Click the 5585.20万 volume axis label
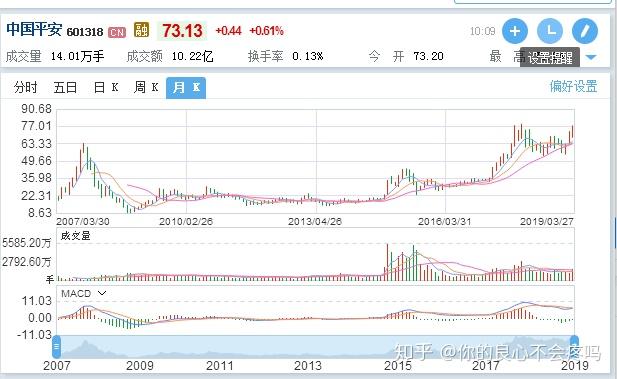617x379 pixels. 27,243
